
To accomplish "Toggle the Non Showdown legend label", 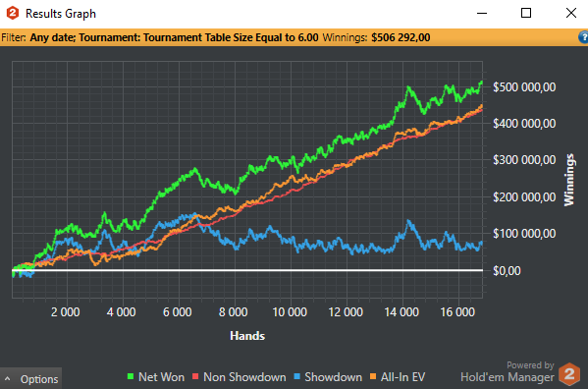I will tap(244, 377).
